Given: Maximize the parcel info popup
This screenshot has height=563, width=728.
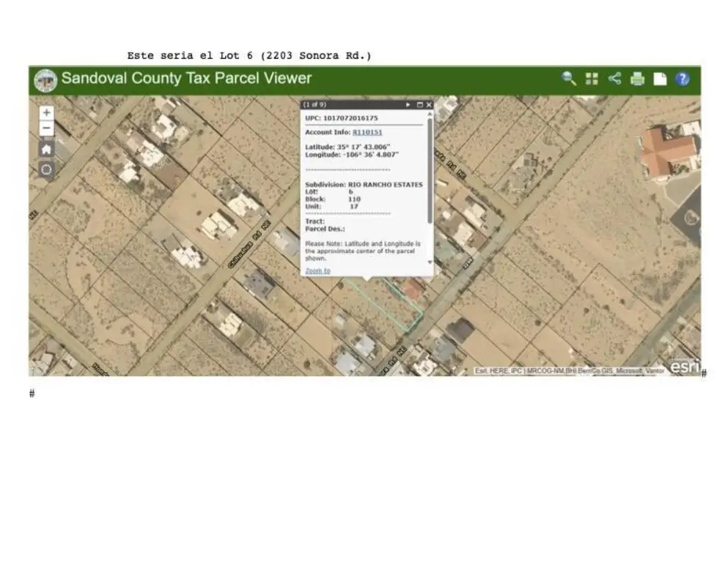Looking at the screenshot, I should [419, 105].
